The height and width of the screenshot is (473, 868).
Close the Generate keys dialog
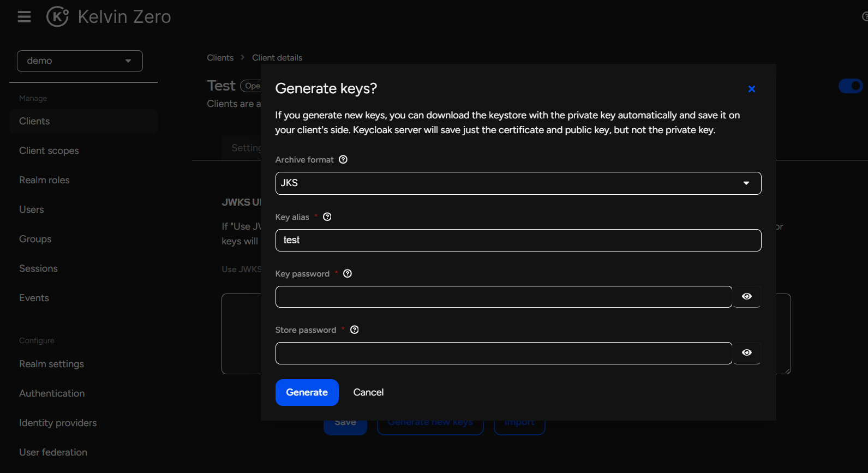point(751,89)
